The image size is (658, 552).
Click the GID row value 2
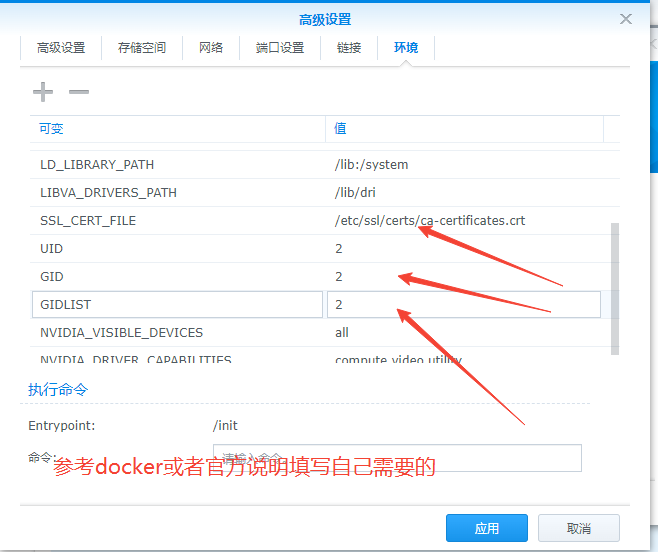point(339,277)
